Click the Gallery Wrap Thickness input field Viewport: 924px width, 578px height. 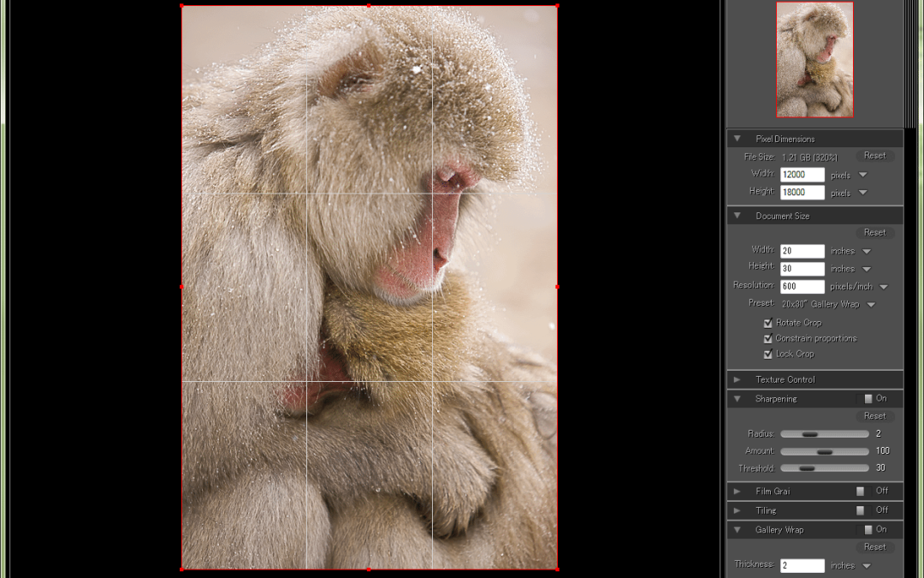(802, 565)
